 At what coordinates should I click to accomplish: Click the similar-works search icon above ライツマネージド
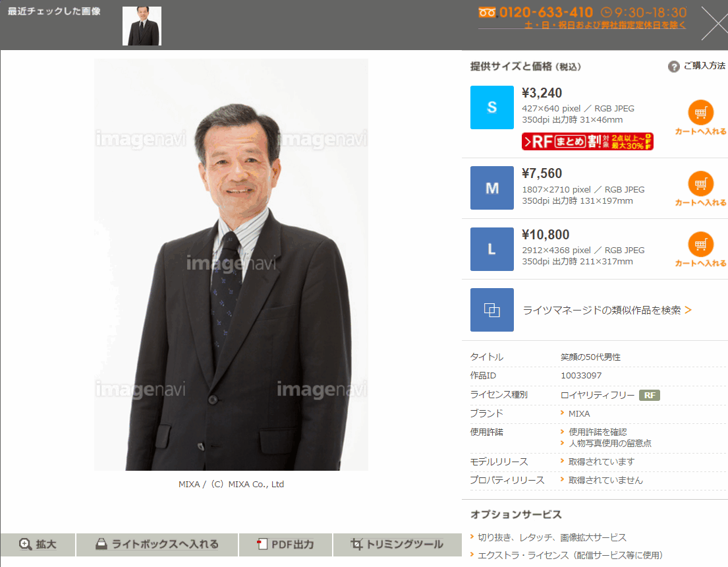[x=491, y=310]
